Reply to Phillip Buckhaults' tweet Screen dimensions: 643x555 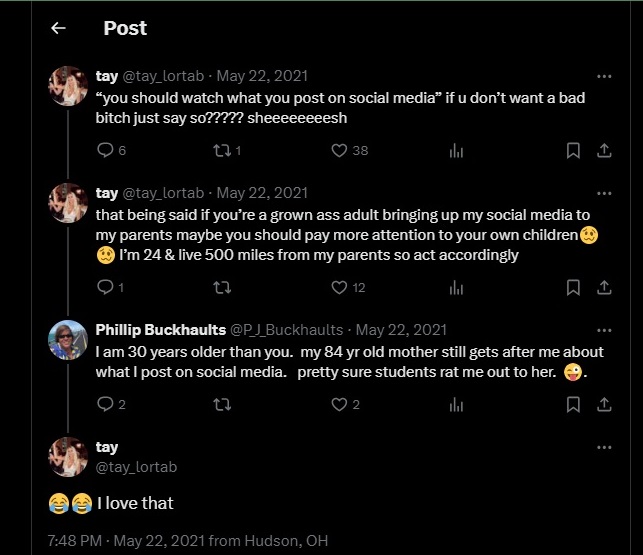(x=105, y=404)
